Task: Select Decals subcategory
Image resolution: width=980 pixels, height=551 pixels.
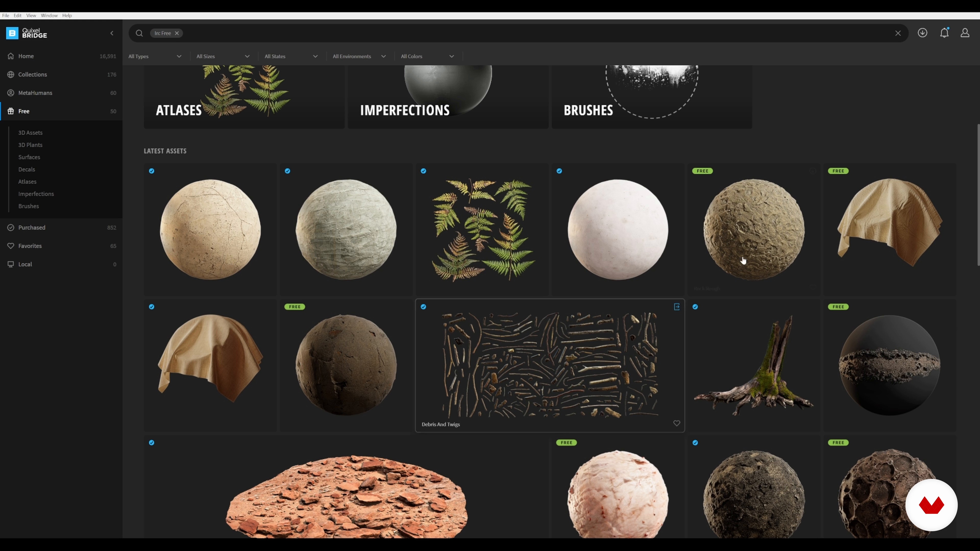Action: tap(27, 169)
